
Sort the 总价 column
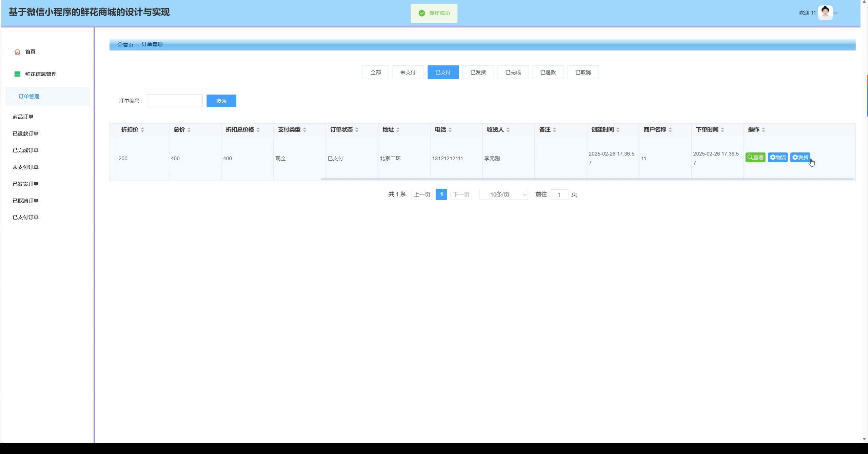[189, 130]
